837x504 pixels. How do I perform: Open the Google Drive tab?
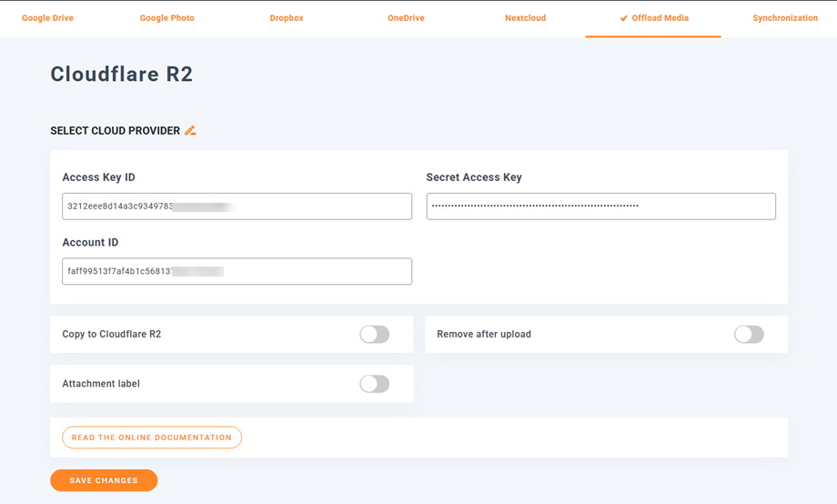point(47,18)
